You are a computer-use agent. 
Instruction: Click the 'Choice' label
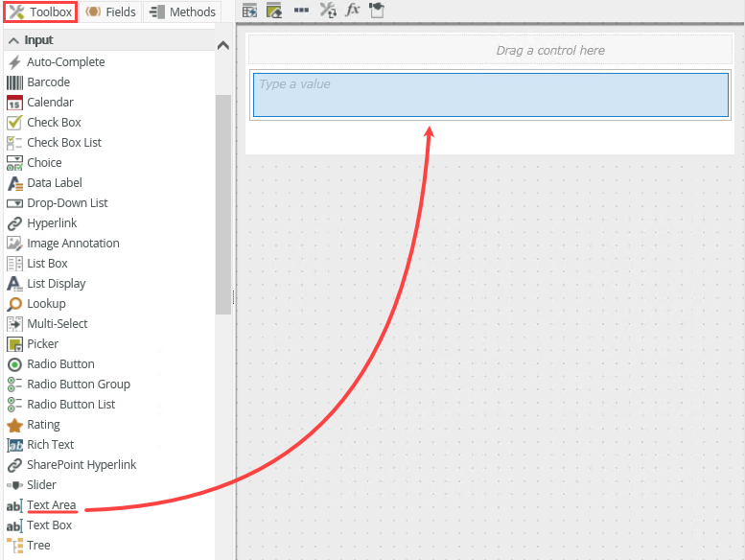(44, 163)
